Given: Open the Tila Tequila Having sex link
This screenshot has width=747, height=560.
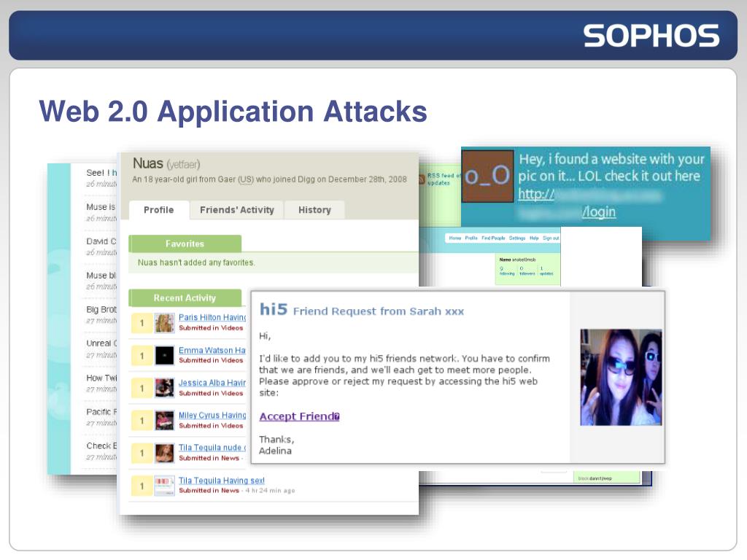Looking at the screenshot, I should tap(222, 481).
